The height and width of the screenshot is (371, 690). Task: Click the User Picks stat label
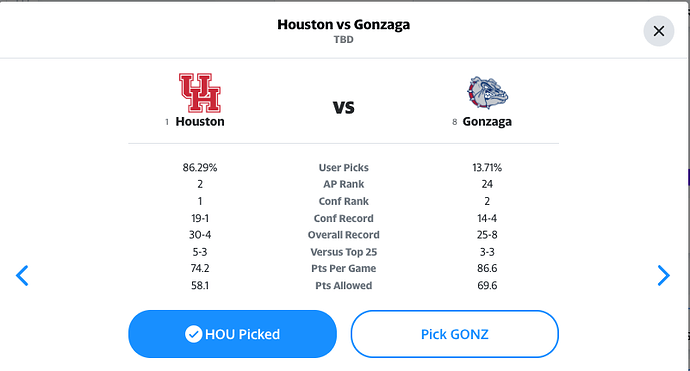point(343,168)
